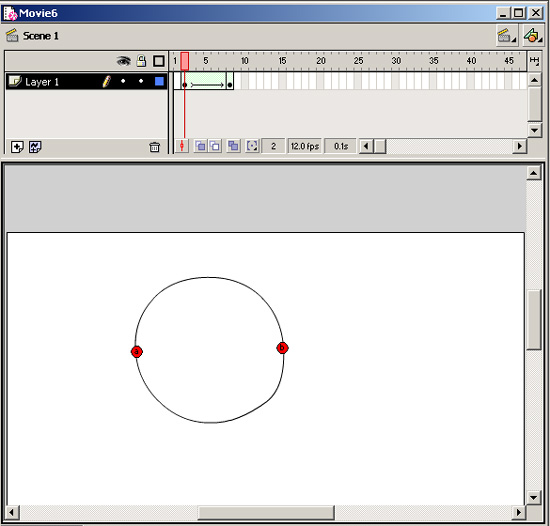
Task: Toggle Layer 1 visibility dot
Action: pyautogui.click(x=123, y=81)
